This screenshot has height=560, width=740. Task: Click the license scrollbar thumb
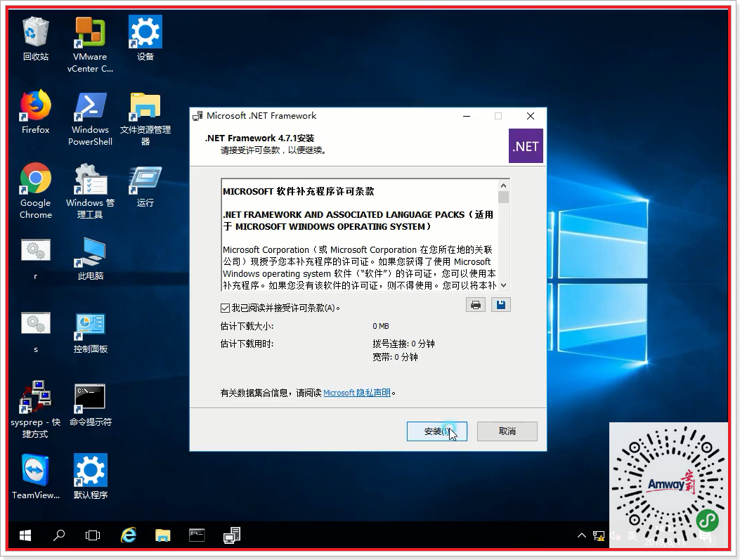504,197
